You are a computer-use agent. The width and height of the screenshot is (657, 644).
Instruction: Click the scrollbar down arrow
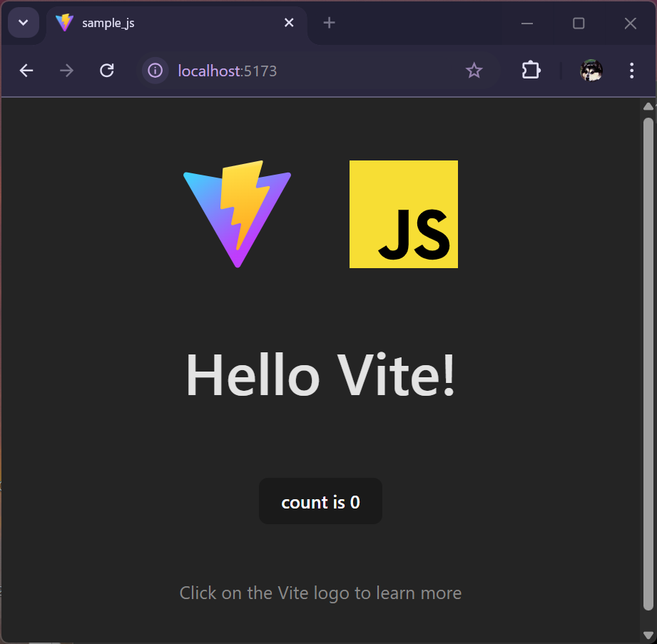[648, 635]
